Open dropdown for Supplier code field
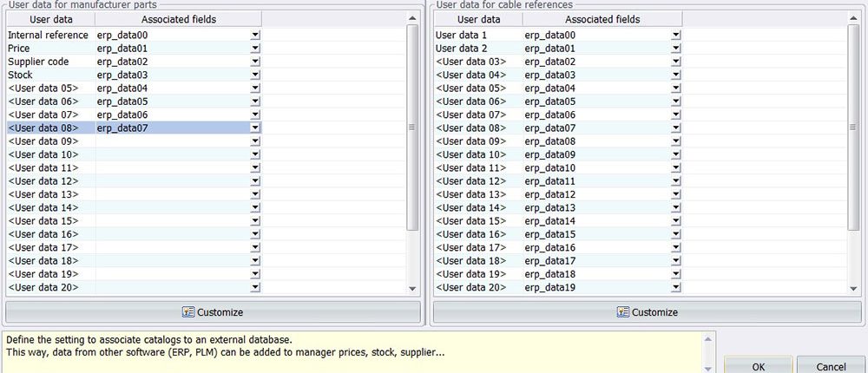This screenshot has height=373, width=868. 255,62
